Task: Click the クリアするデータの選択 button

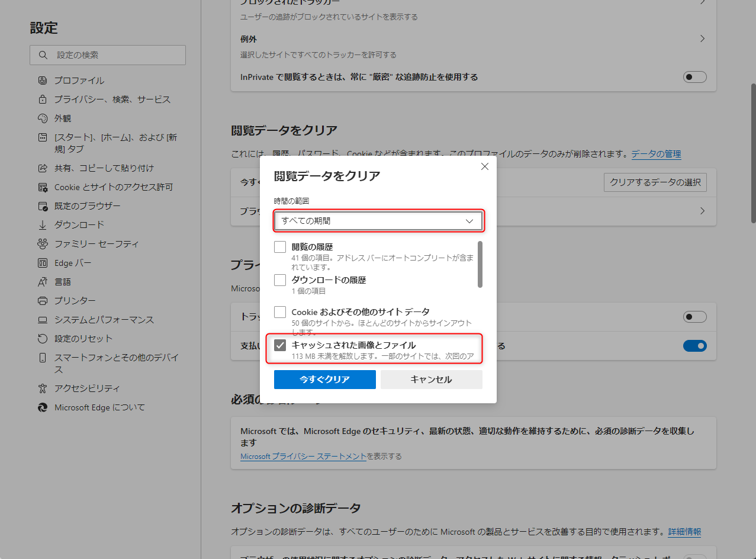Action: click(x=655, y=182)
